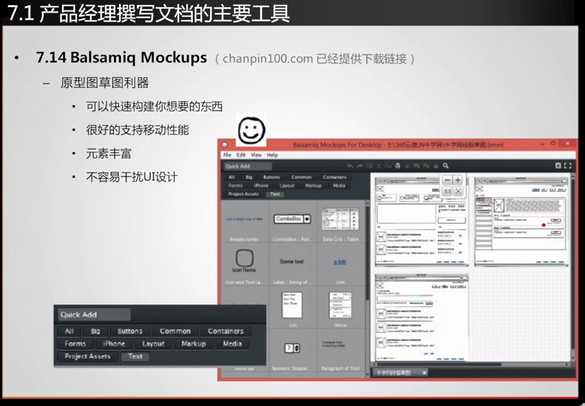Zoom in with the plus canvas button

458,181
